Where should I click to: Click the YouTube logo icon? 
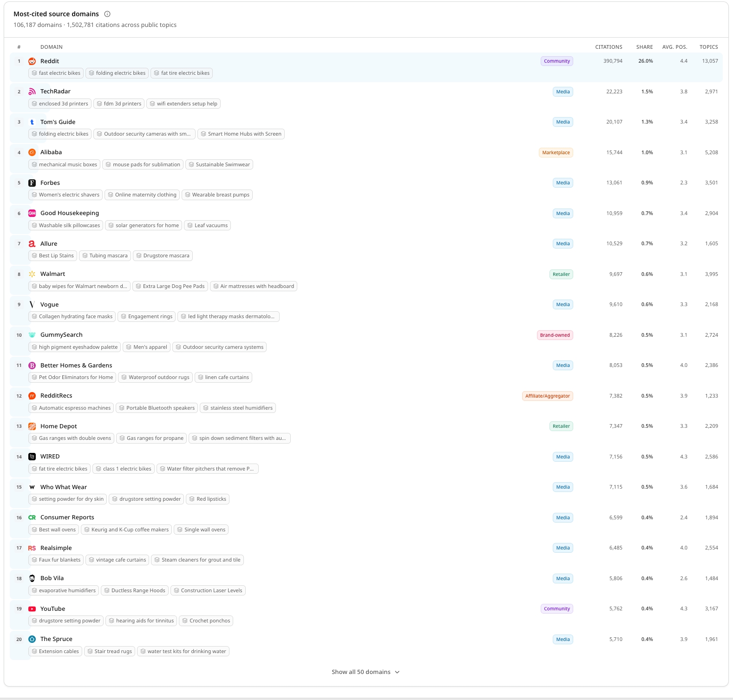(x=32, y=609)
